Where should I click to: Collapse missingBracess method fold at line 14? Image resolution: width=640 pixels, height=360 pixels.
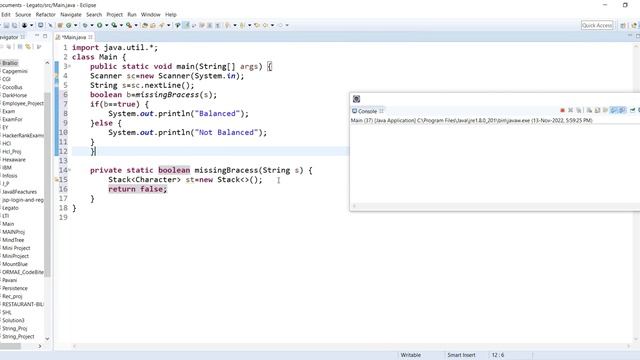[x=69, y=170]
